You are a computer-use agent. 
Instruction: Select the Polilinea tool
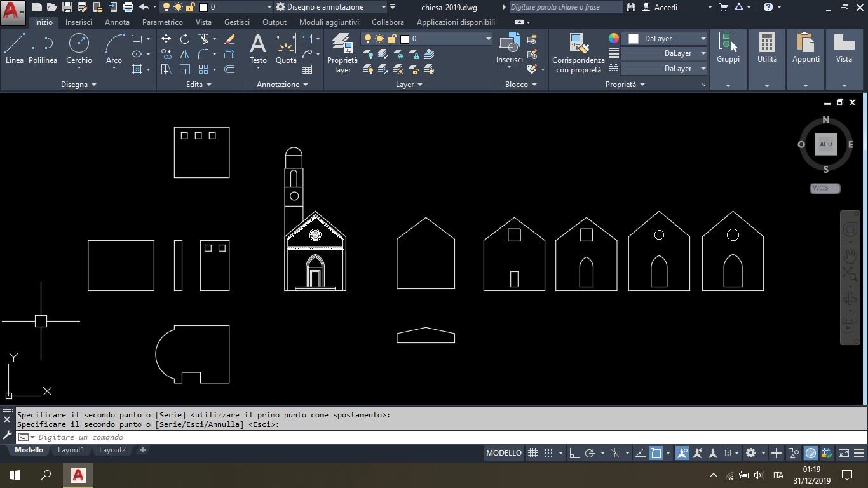click(43, 50)
